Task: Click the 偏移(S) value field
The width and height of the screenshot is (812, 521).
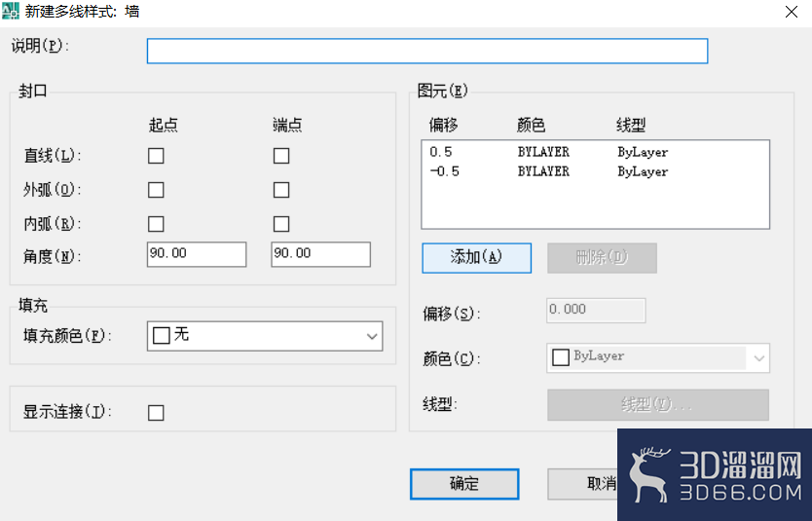Action: (596, 311)
